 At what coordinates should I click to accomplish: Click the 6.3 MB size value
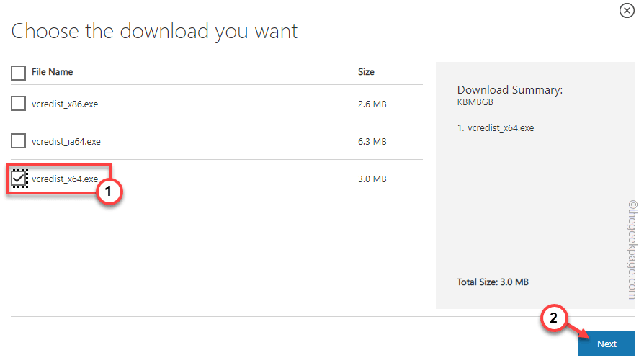click(372, 142)
